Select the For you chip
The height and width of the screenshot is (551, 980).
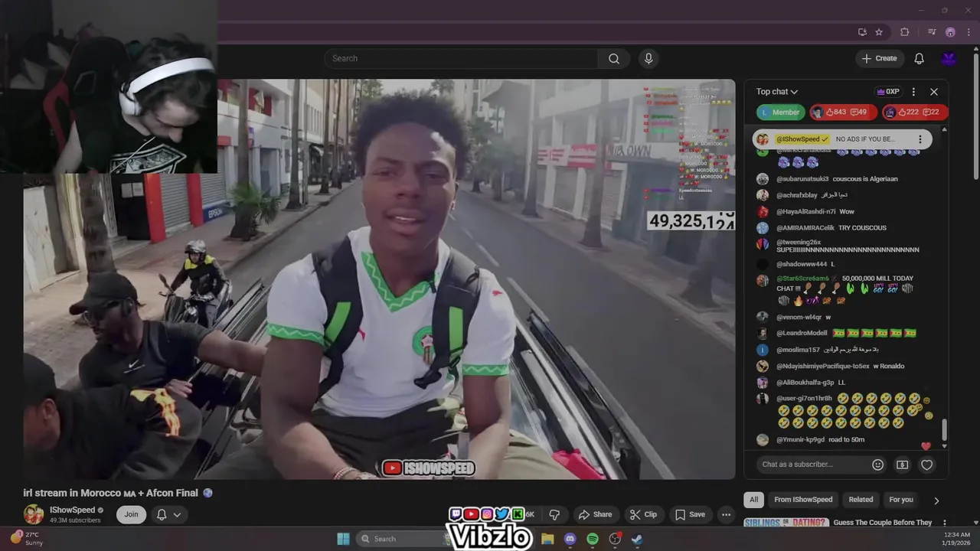point(901,500)
